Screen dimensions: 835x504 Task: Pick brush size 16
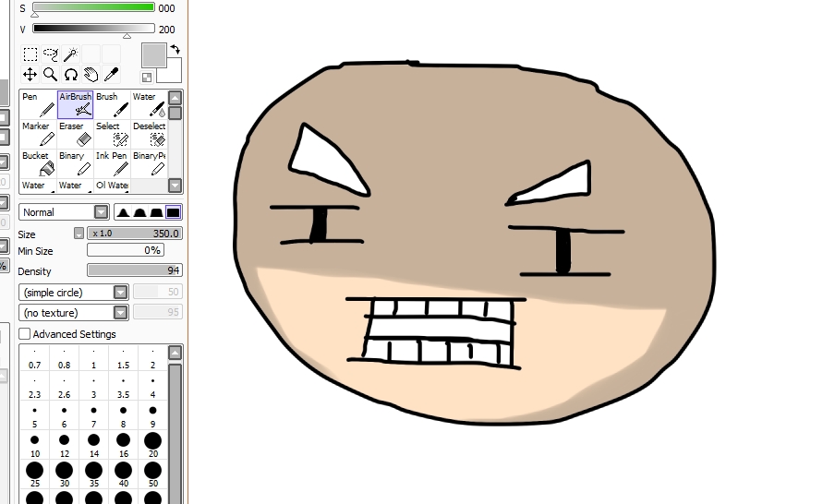tap(123, 447)
